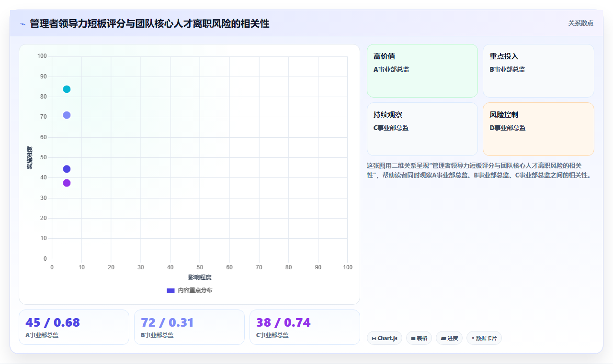Click the description paragraph starting 这张图用二维关系
The height and width of the screenshot is (364, 613).
click(480, 170)
